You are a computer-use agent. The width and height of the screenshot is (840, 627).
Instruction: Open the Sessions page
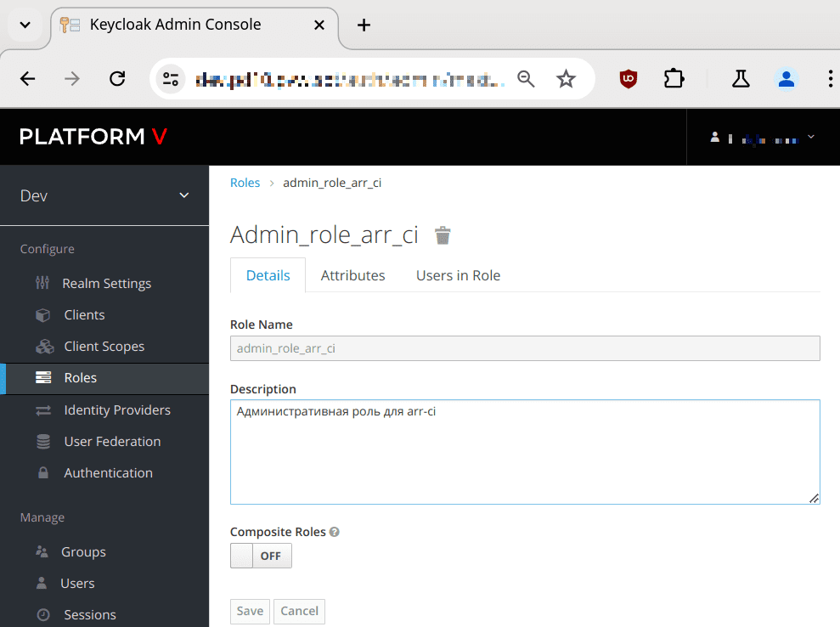tap(89, 614)
